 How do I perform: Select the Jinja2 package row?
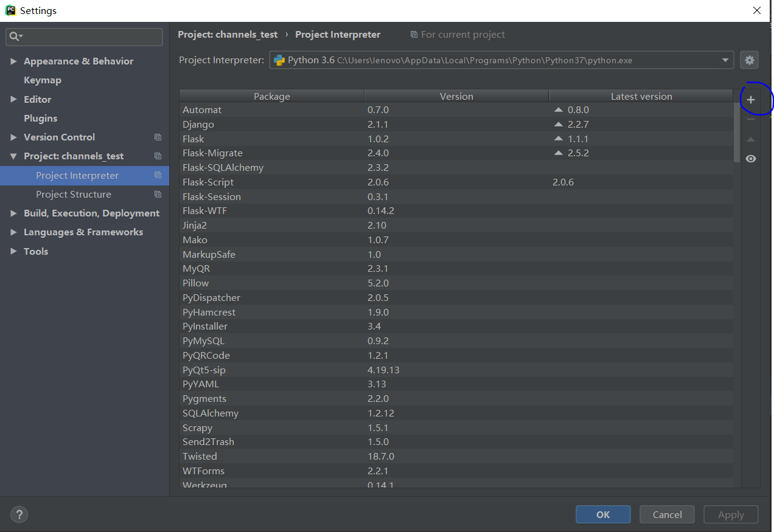tap(456, 226)
